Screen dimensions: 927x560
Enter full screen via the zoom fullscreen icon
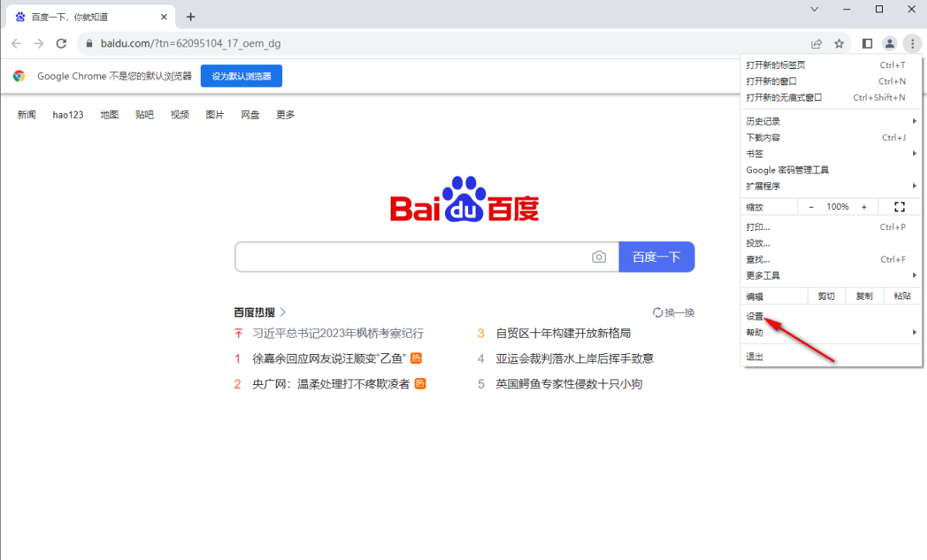pos(899,206)
